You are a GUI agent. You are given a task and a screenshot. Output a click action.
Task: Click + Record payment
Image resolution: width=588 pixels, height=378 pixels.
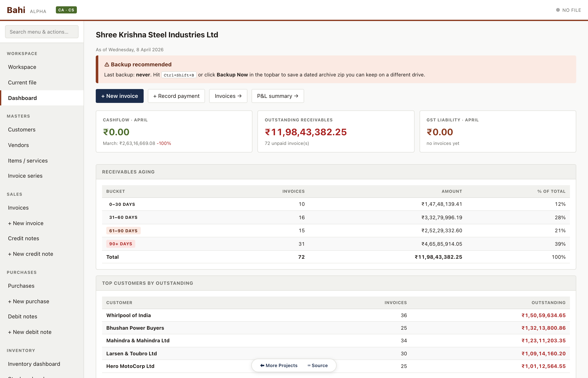176,96
